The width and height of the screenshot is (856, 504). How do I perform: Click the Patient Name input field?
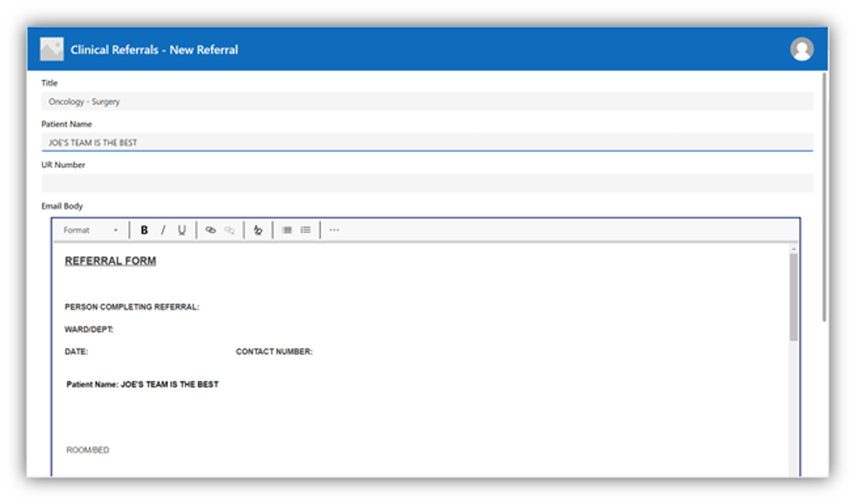point(427,142)
